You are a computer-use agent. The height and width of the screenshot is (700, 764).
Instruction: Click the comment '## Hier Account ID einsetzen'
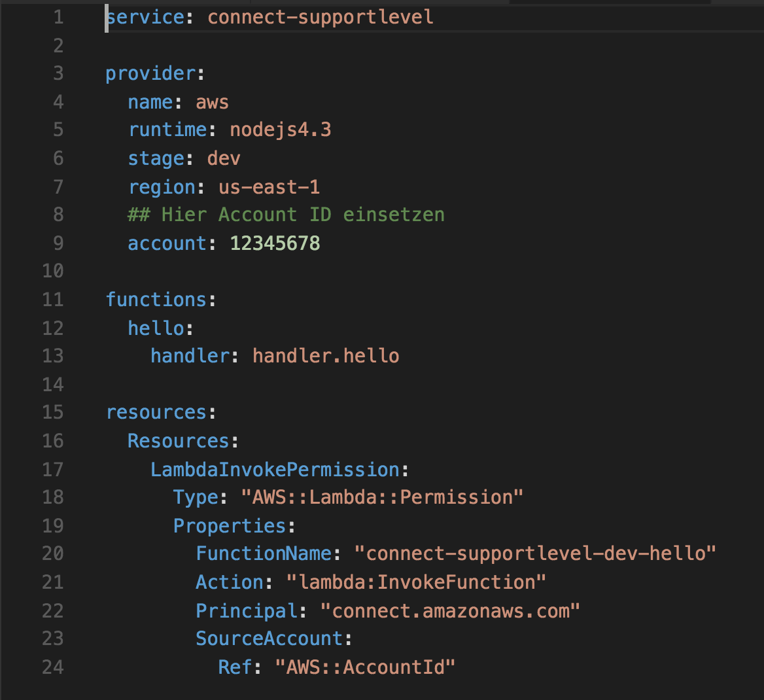point(286,215)
